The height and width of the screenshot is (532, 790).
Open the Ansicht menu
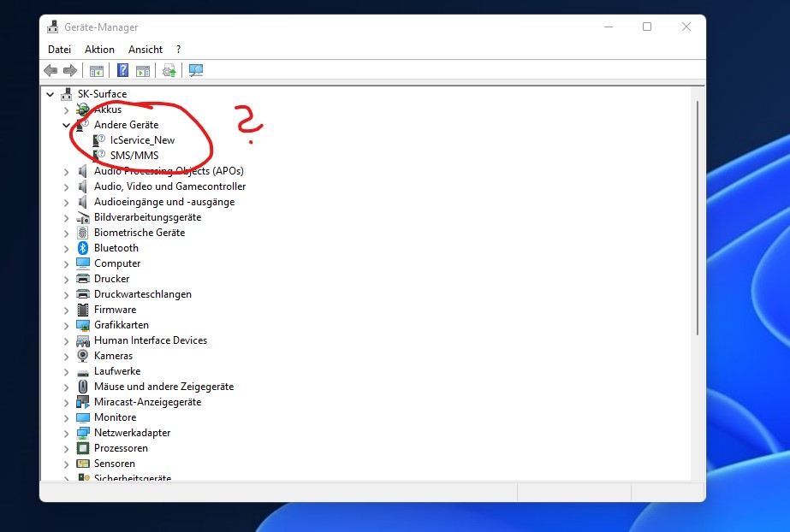tap(146, 50)
